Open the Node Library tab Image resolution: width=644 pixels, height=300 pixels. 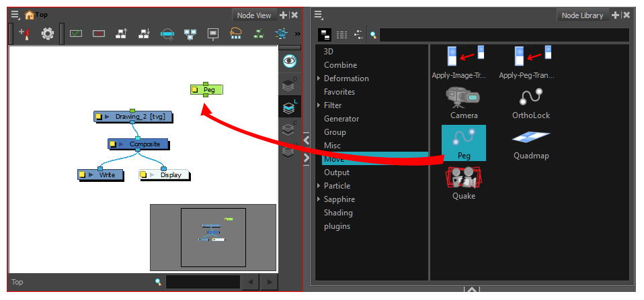coord(581,15)
